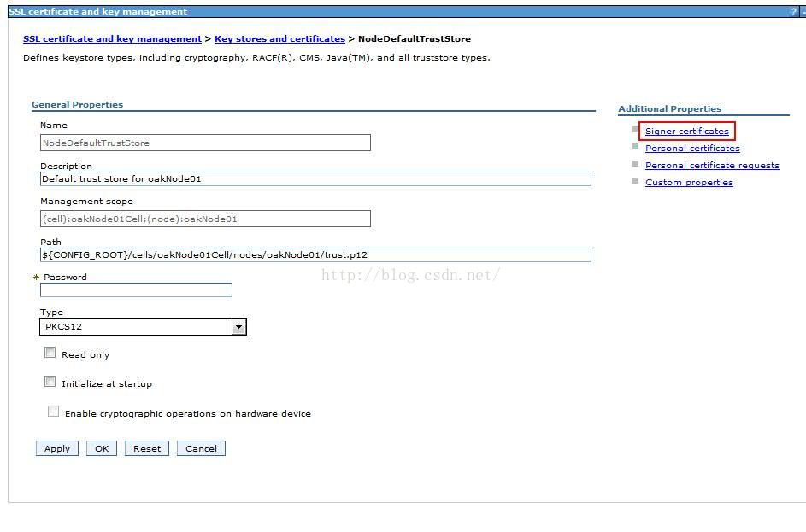Go to SSL certificate and key management breadcrumb
The width and height of the screenshot is (806, 532).
pyautogui.click(x=112, y=39)
